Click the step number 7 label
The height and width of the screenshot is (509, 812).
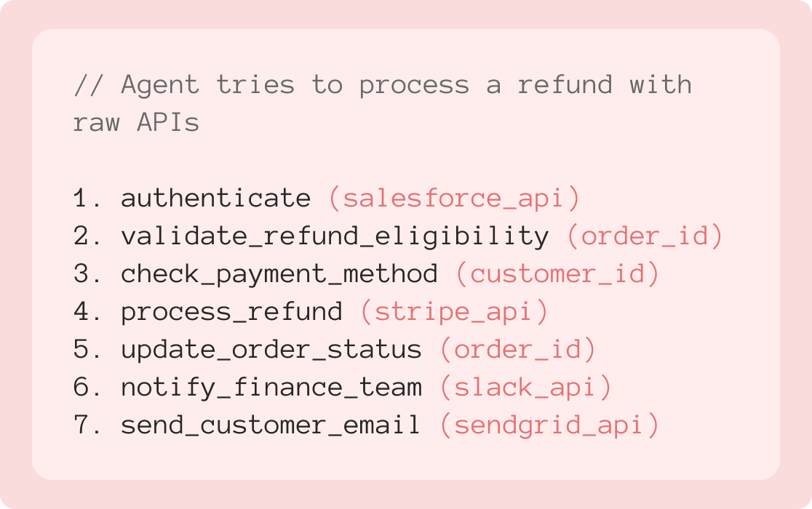tap(84, 425)
